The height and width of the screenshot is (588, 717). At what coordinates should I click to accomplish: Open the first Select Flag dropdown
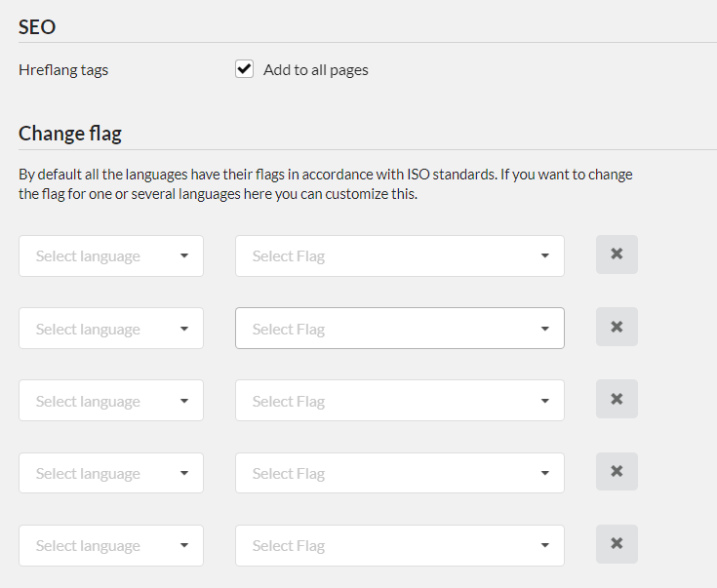point(399,255)
